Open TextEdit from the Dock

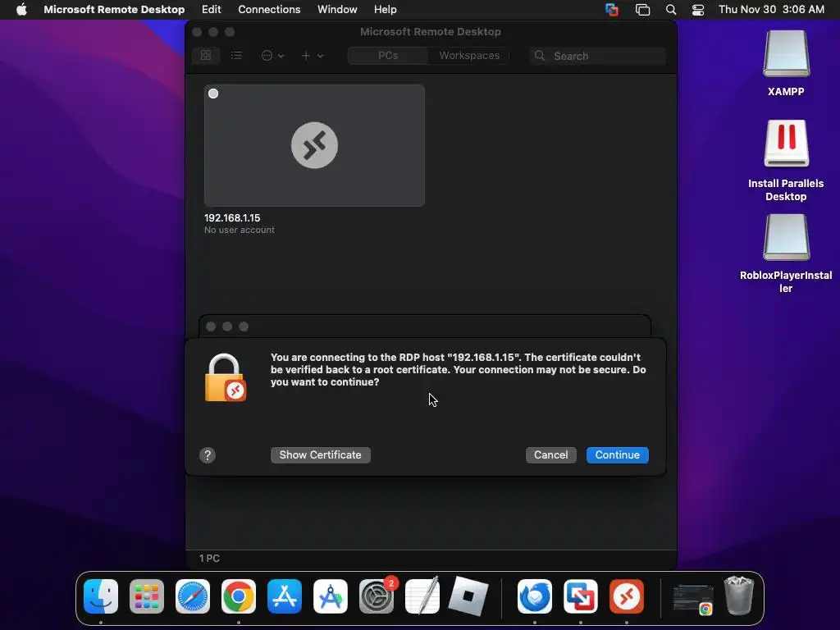422,596
